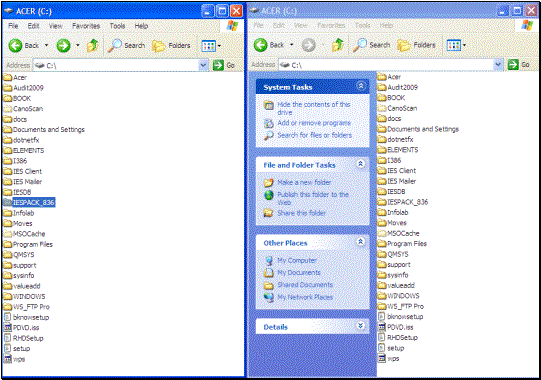
Task: Open Views dropdown arrow in right window
Action: 464,45
